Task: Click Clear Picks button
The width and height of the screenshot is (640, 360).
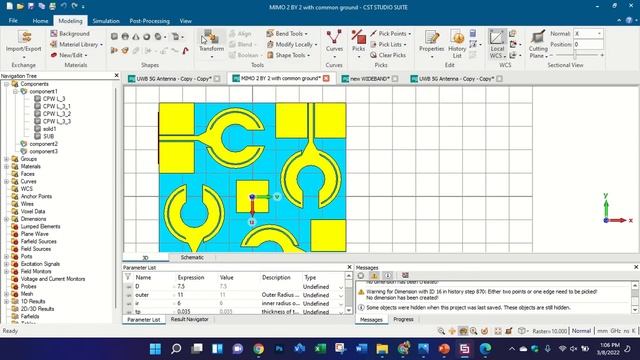Action: point(388,55)
